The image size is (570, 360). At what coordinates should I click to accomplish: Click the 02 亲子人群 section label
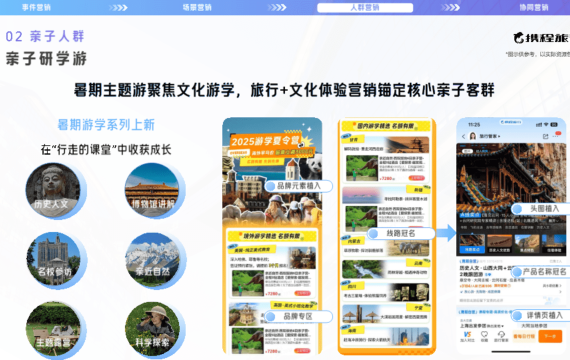(45, 36)
